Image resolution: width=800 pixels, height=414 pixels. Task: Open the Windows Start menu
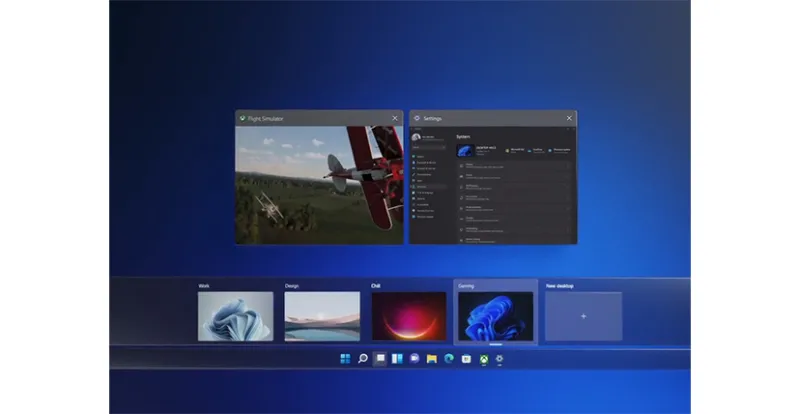point(345,359)
